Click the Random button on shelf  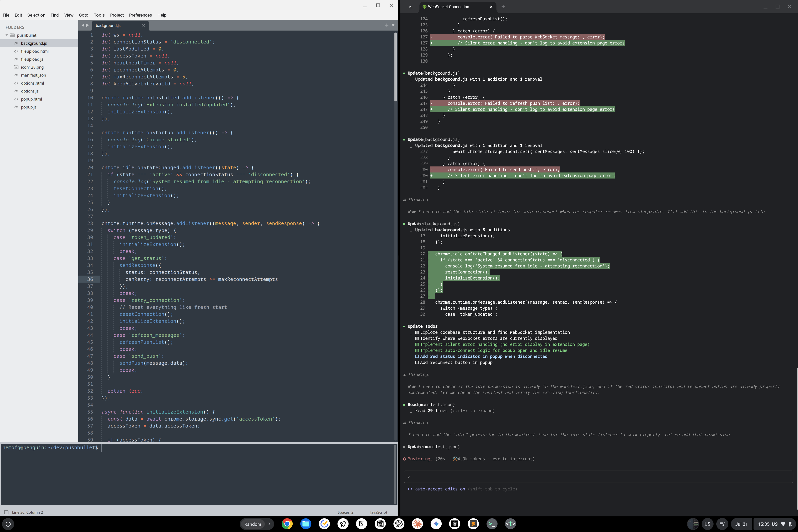coord(252,524)
